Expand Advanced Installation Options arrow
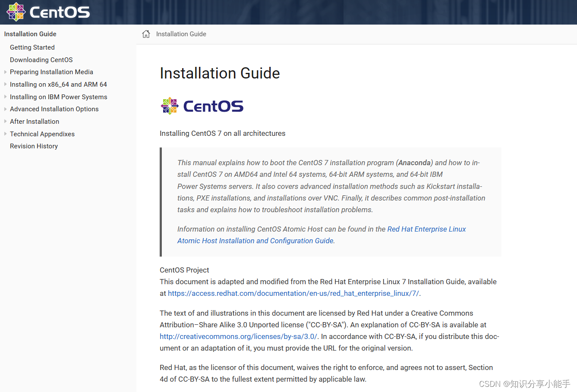This screenshot has width=577, height=392. pos(5,109)
